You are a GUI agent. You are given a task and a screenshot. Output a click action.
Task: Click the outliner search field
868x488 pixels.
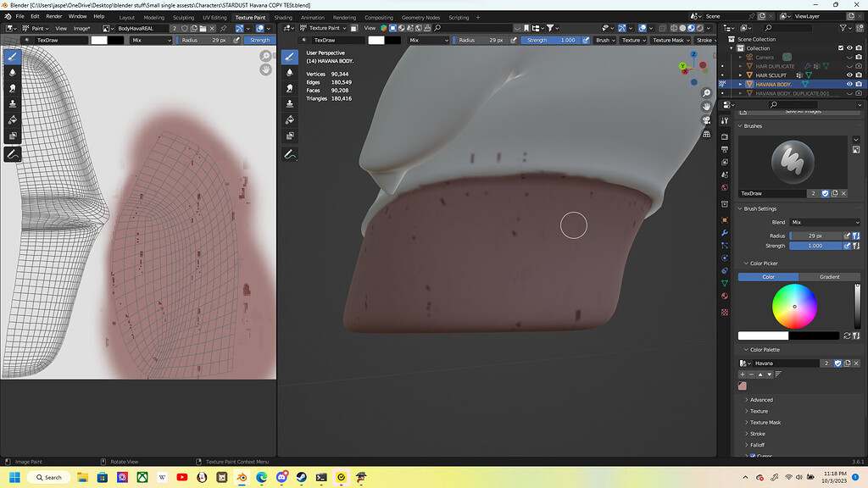coord(793,104)
